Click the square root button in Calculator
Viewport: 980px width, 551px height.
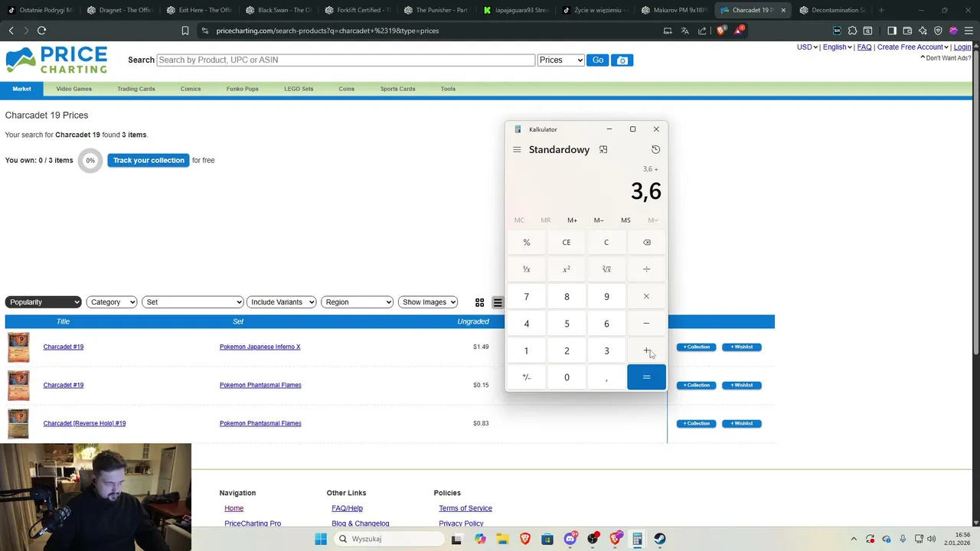click(606, 269)
